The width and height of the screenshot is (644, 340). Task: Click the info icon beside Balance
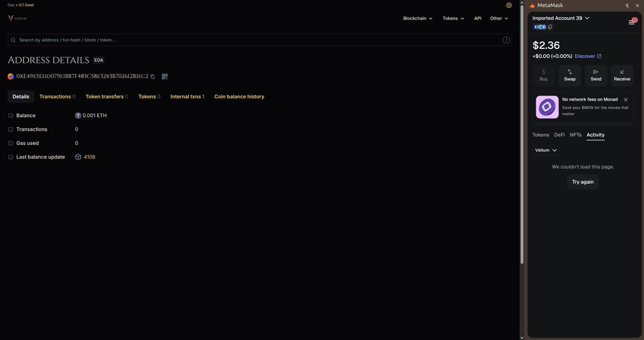(11, 115)
